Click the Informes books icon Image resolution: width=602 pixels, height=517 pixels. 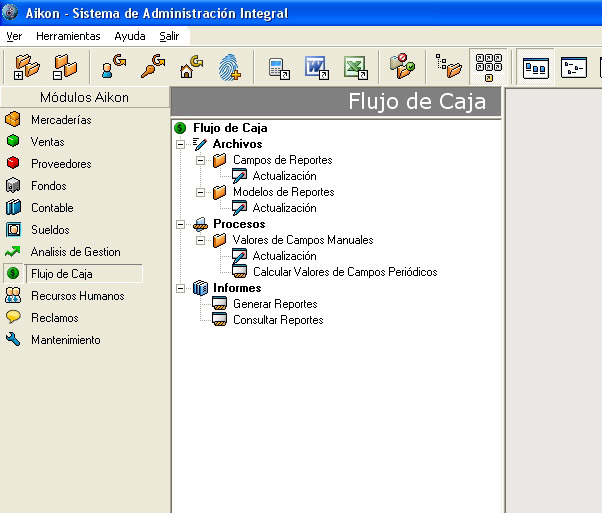click(x=200, y=288)
